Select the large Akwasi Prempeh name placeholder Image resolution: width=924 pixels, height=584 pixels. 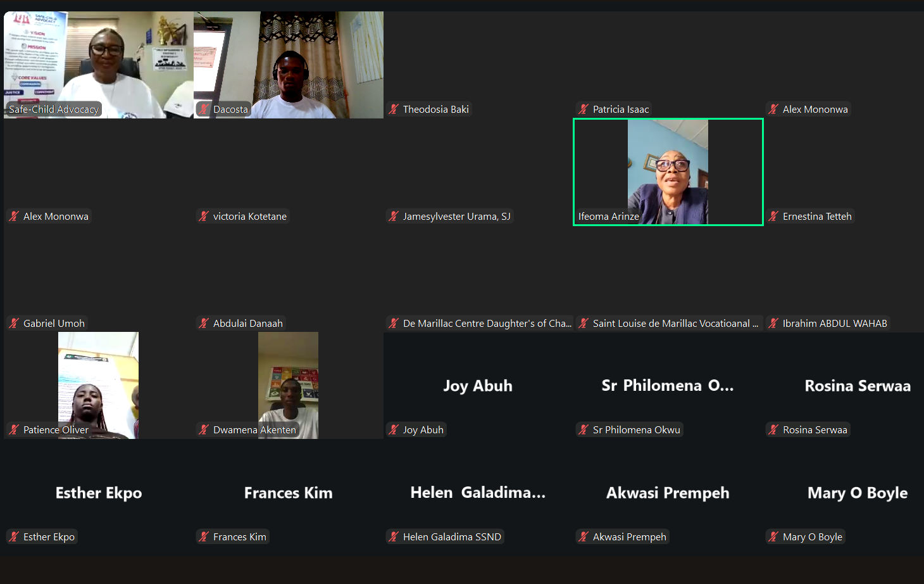tap(668, 493)
